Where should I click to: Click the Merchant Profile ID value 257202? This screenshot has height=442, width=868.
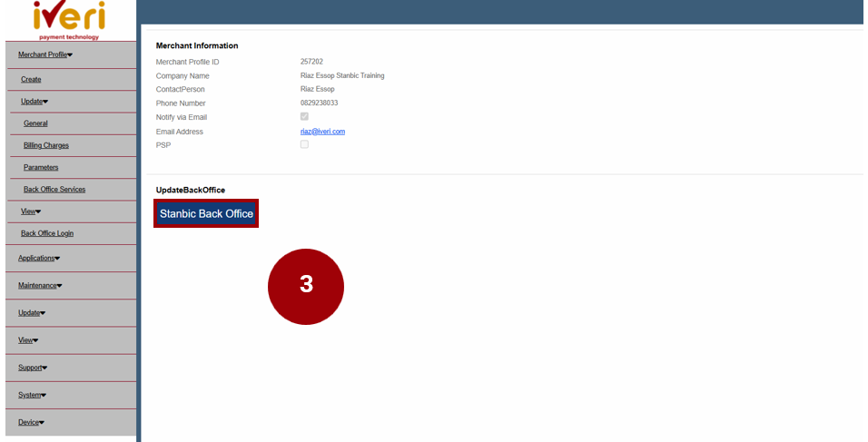(x=311, y=62)
